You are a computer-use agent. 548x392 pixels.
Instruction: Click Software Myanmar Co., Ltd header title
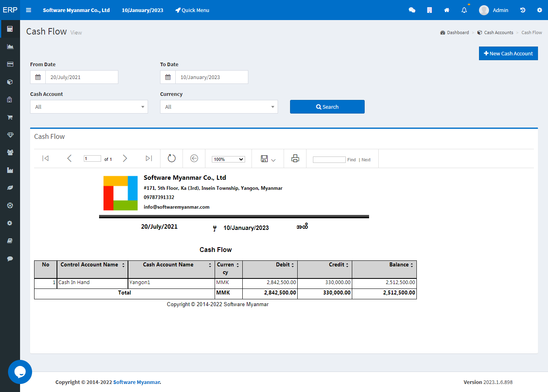coord(76,10)
